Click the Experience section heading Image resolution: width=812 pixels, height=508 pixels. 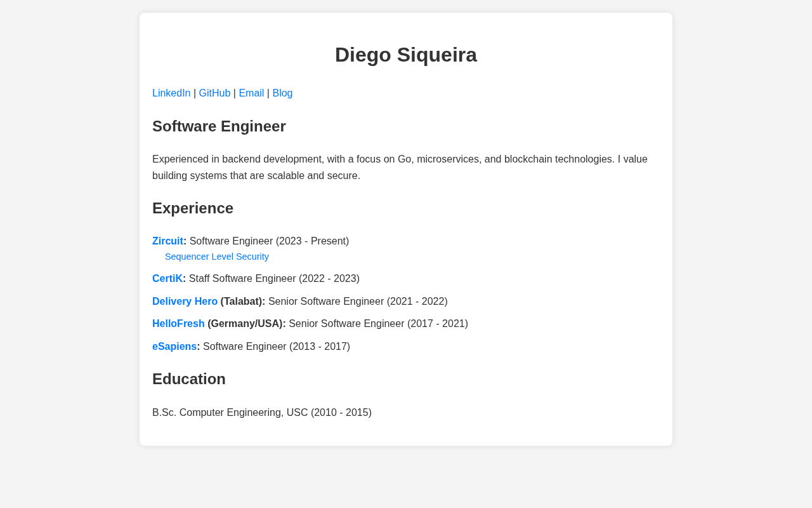point(193,208)
